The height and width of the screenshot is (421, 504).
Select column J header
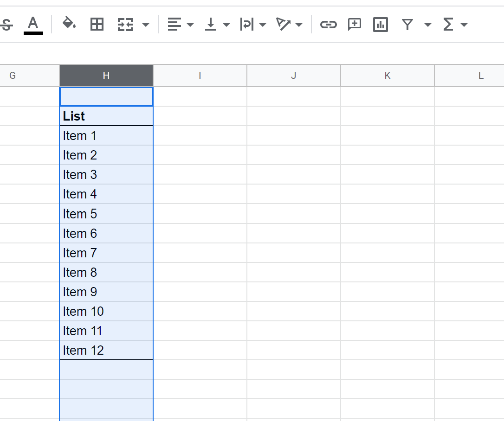293,75
